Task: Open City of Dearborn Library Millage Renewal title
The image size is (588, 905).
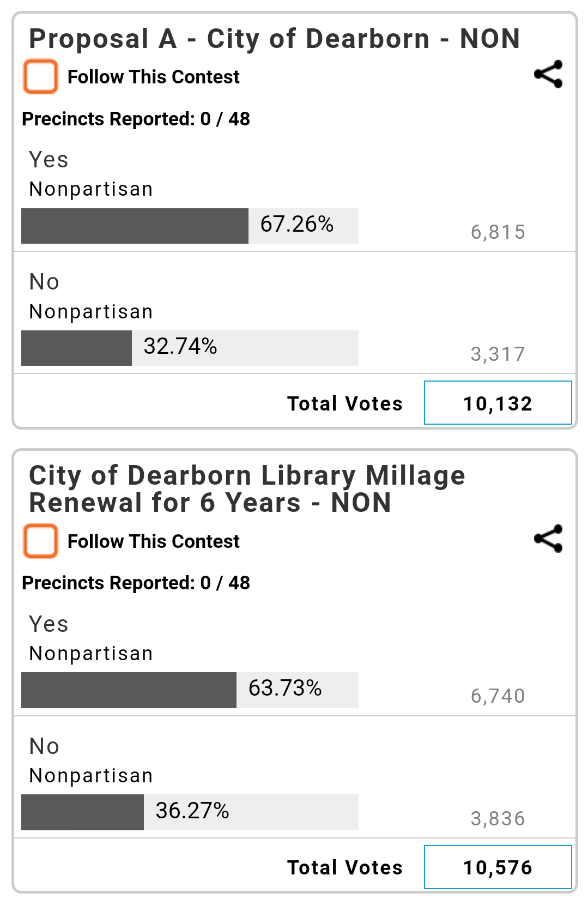Action: point(247,488)
